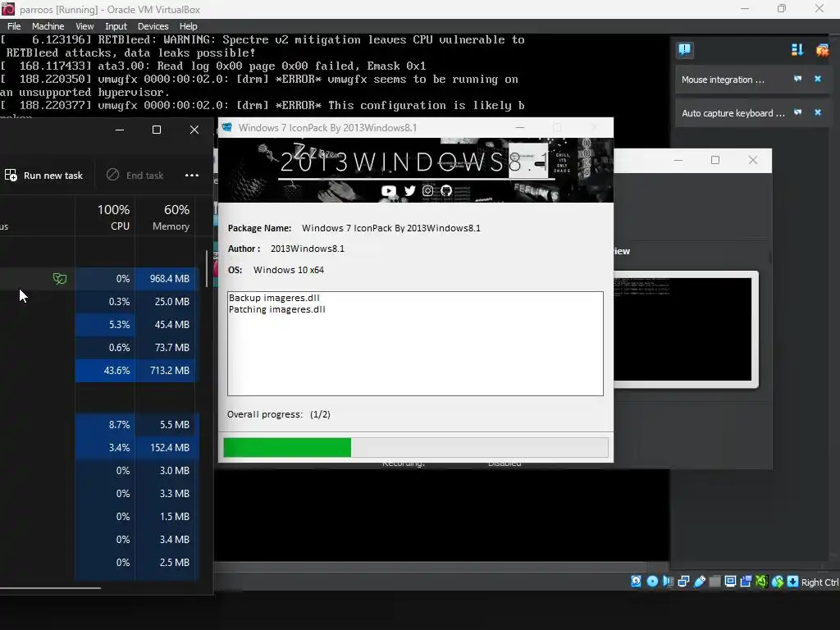840x630 pixels.
Task: Click the CPU virtualization status icon
Action: (761, 582)
